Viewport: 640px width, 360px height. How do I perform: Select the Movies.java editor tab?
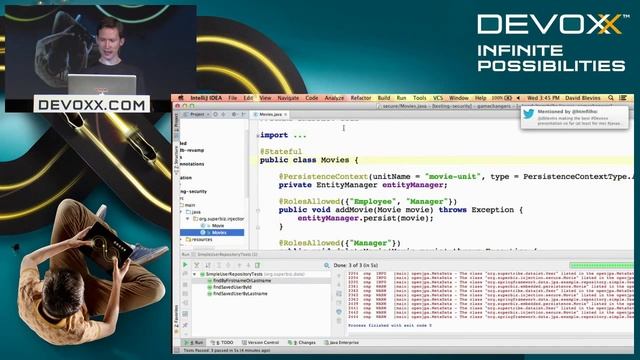pos(270,115)
